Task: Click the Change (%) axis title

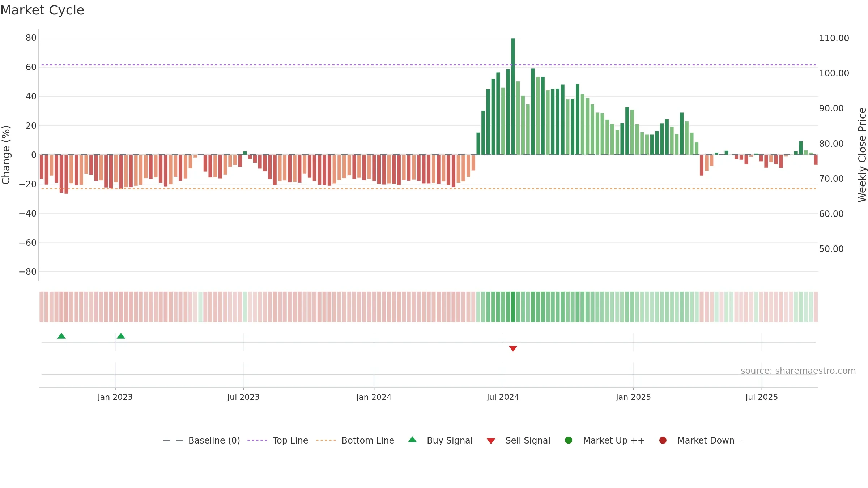Action: (6, 155)
